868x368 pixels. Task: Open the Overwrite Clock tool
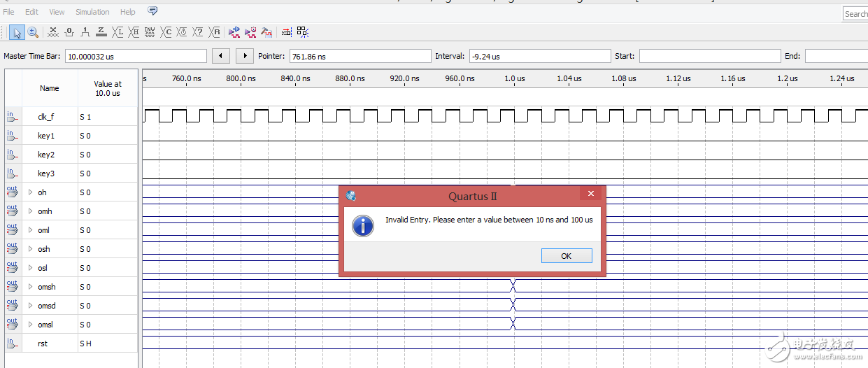coord(182,32)
